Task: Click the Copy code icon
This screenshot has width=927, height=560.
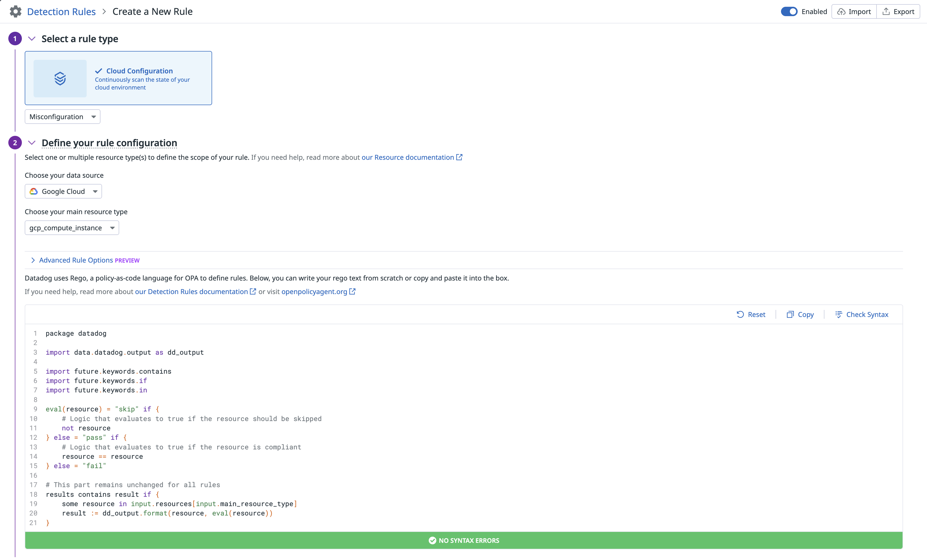Action: coord(790,314)
